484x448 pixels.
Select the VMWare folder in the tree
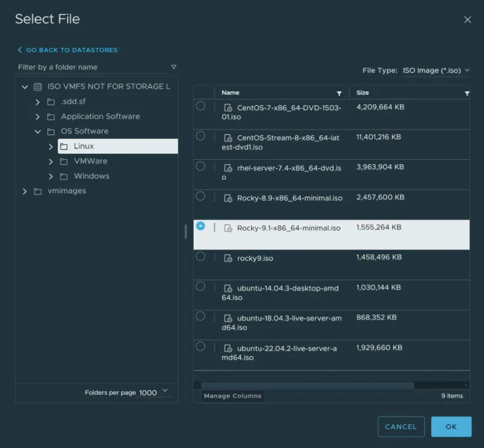[x=90, y=161]
